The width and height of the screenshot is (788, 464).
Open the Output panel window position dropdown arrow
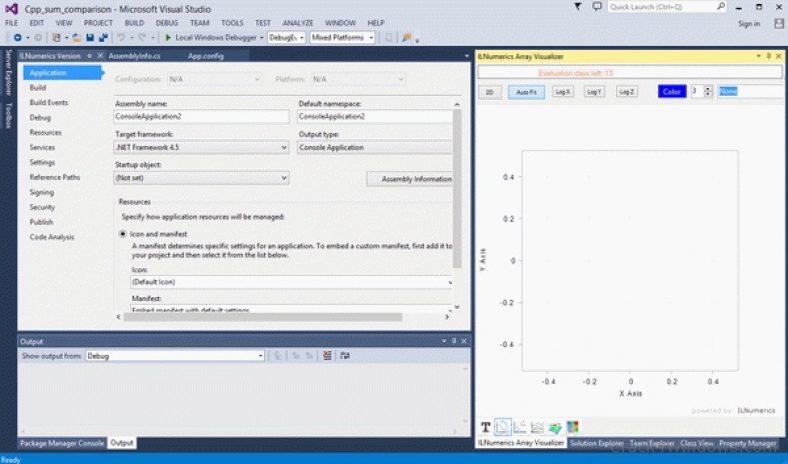coord(444,341)
